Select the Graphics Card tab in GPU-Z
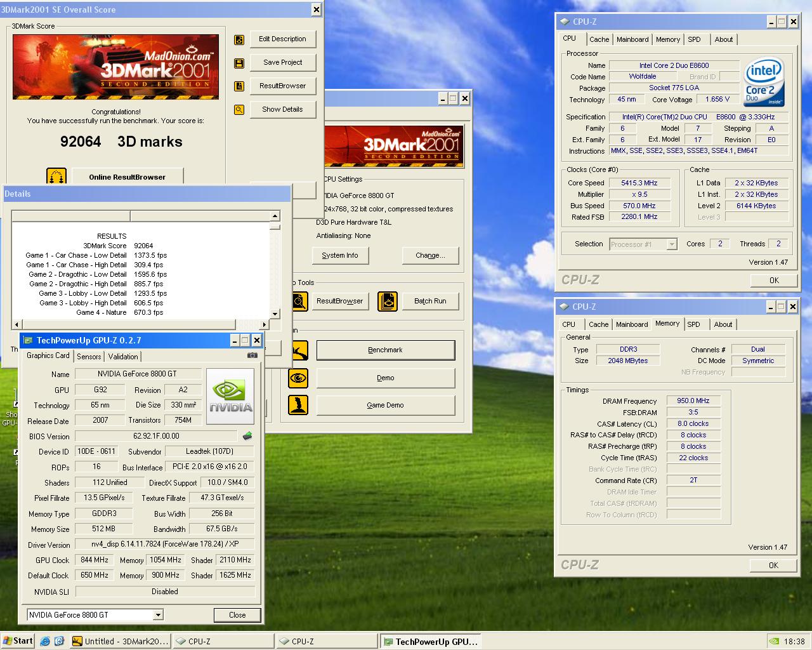This screenshot has width=812, height=650. (x=48, y=355)
